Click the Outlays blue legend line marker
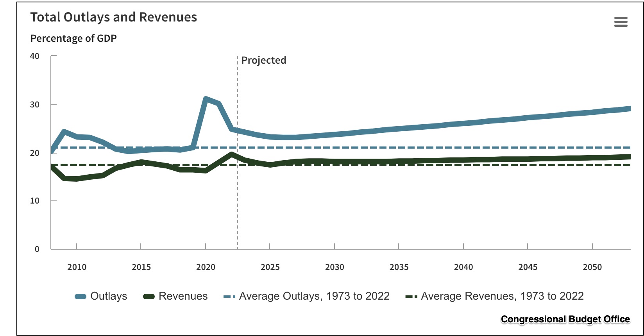The height and width of the screenshot is (336, 644). pyautogui.click(x=80, y=297)
